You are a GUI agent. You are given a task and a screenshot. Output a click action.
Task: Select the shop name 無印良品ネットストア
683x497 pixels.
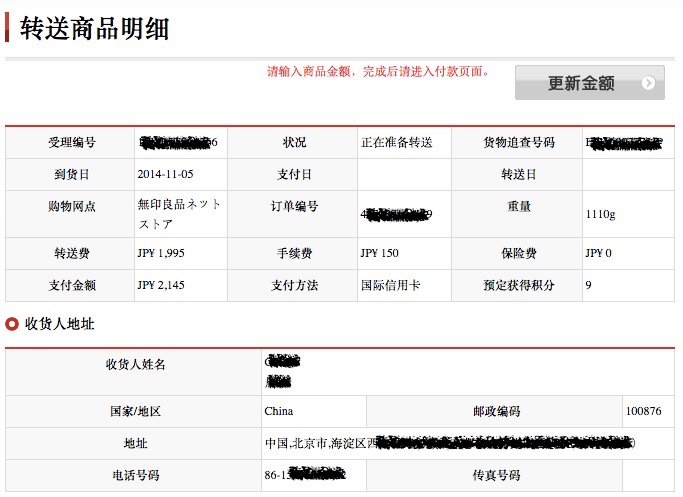(179, 214)
